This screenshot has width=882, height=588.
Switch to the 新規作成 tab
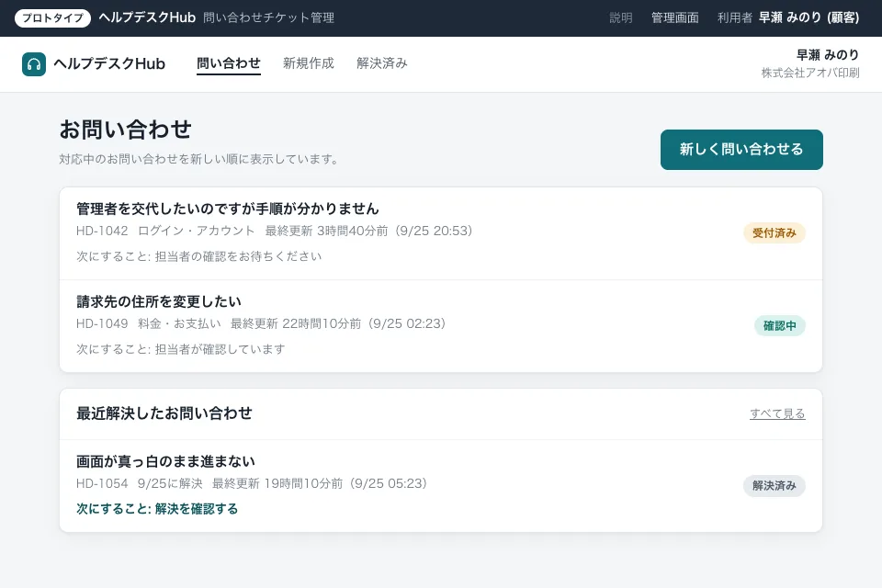(x=309, y=63)
